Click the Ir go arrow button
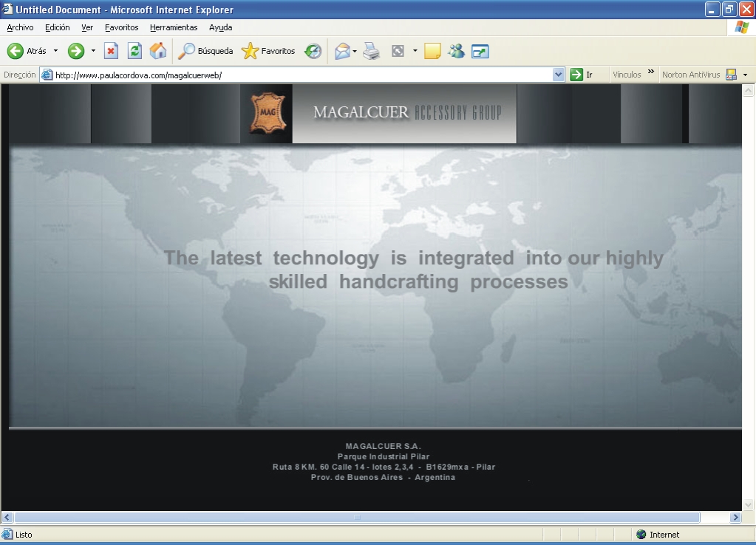This screenshot has height=545, width=756. click(x=581, y=75)
